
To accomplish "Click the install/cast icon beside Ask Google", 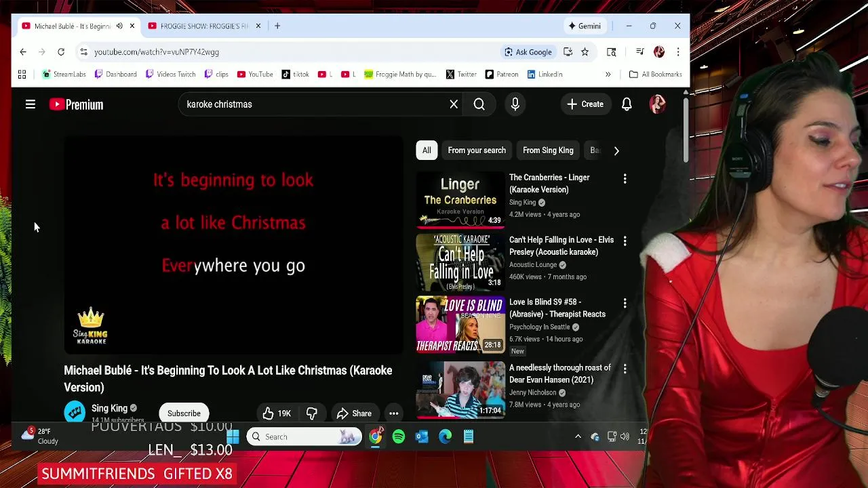I will click(x=568, y=52).
